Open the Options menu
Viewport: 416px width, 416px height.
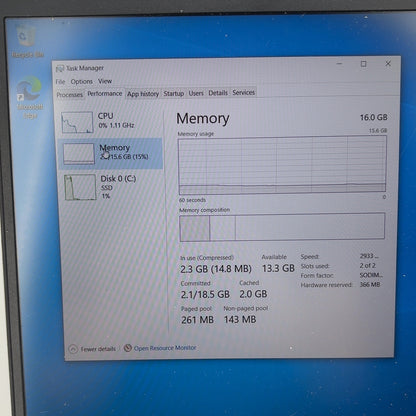[82, 82]
